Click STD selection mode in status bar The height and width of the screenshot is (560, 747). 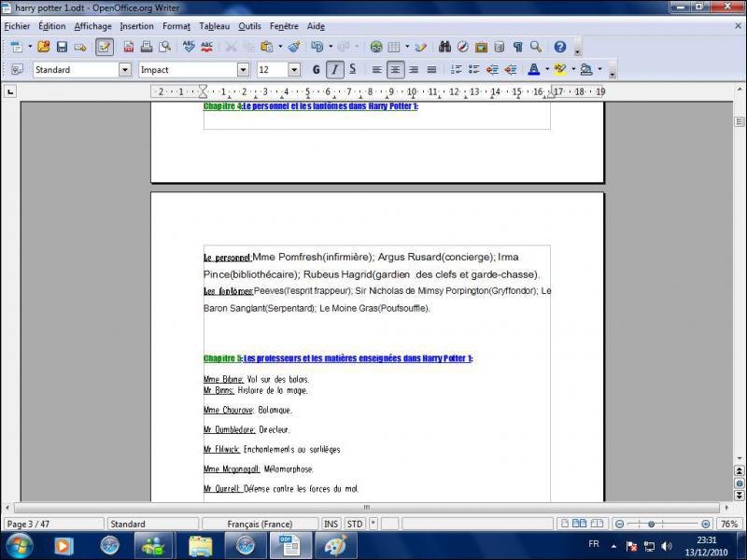coord(355,524)
